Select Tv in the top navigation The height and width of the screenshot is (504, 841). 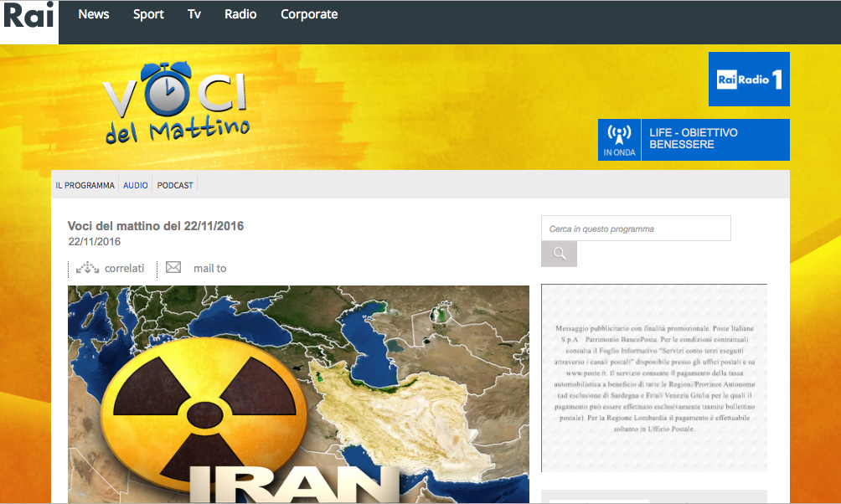pos(194,14)
